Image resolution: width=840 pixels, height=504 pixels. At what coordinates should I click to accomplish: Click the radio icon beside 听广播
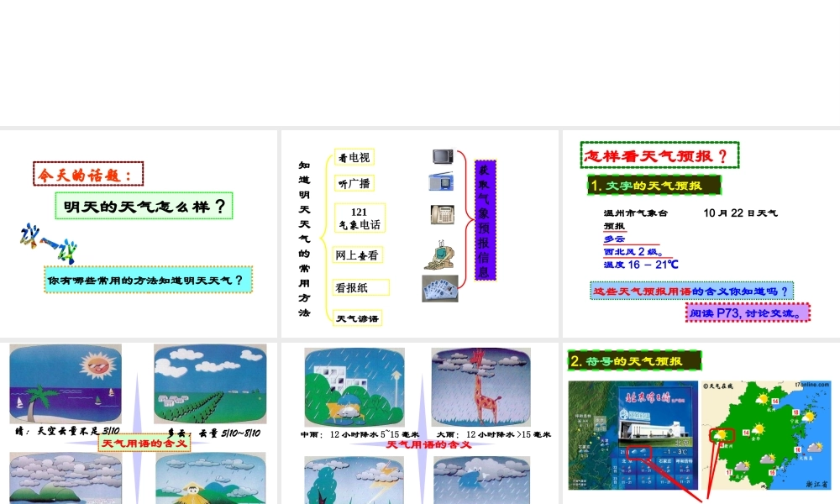(x=441, y=182)
